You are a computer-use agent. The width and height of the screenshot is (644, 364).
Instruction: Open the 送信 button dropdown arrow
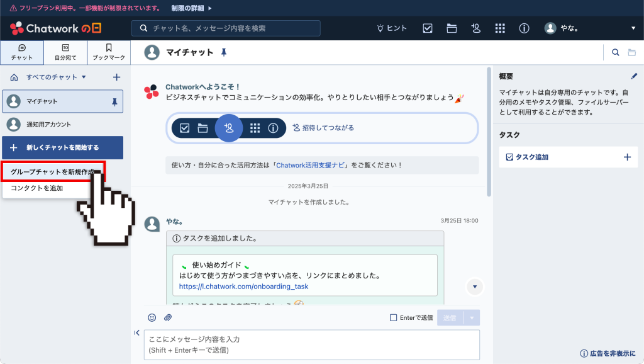[x=472, y=317]
